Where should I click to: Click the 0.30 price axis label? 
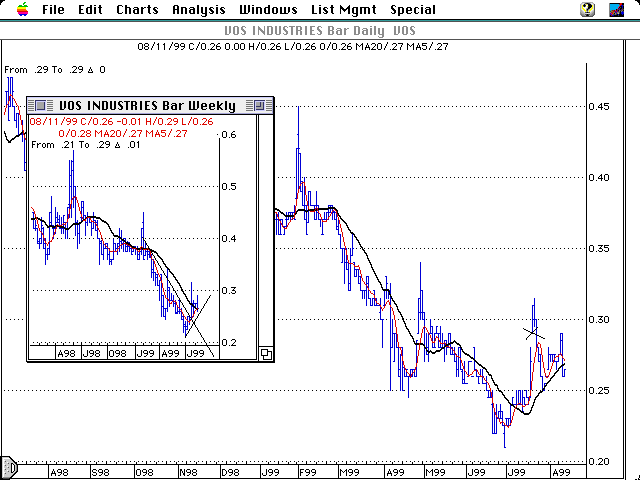click(x=599, y=320)
